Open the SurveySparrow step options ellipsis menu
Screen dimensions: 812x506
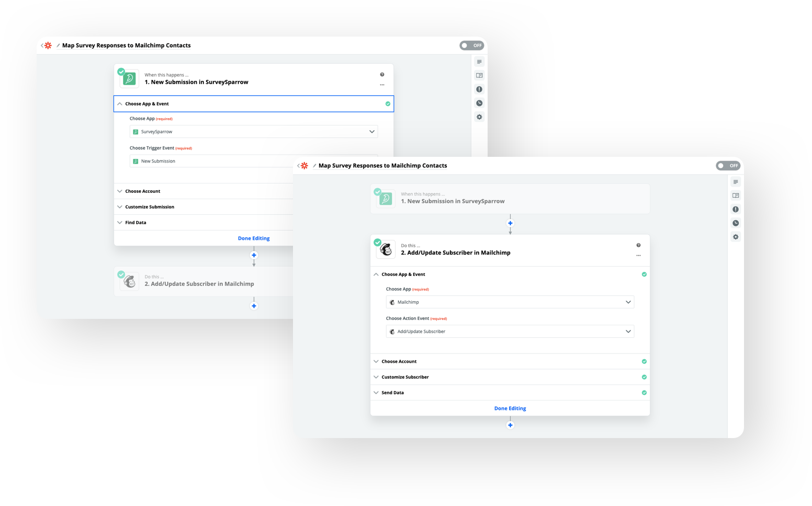(382, 84)
